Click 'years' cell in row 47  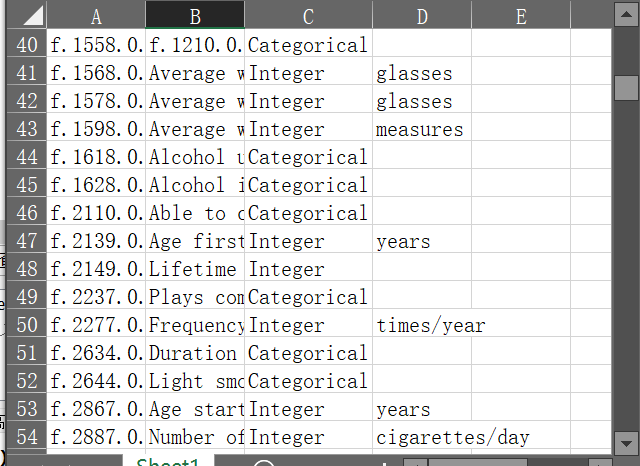coord(422,241)
